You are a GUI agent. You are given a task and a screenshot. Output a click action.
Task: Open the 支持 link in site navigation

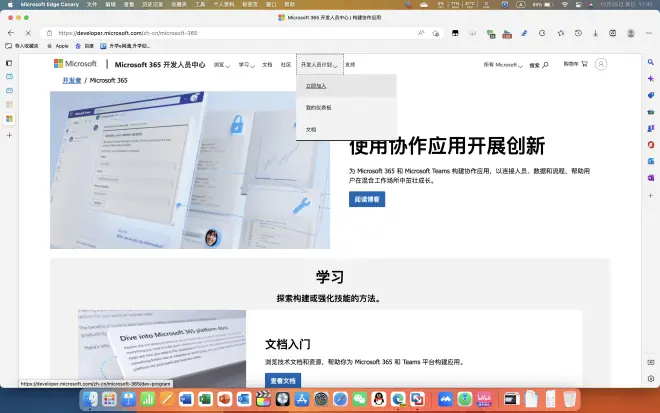(x=350, y=65)
